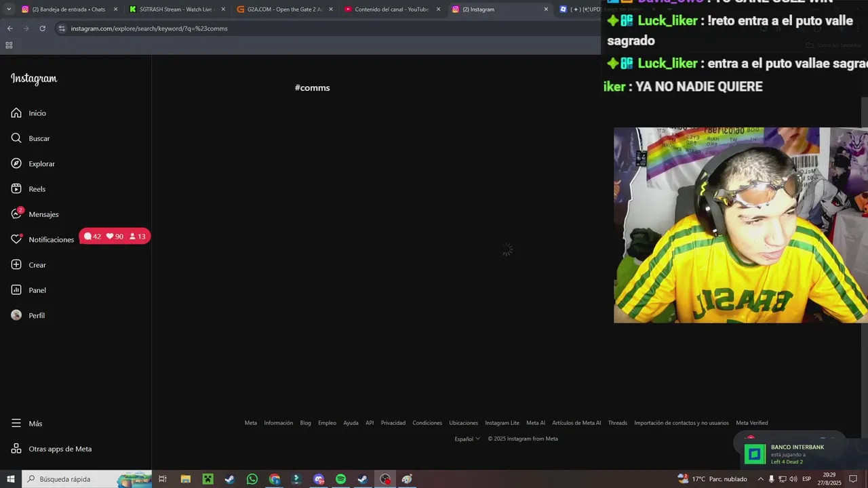Open Task View on taskbar

click(x=163, y=479)
